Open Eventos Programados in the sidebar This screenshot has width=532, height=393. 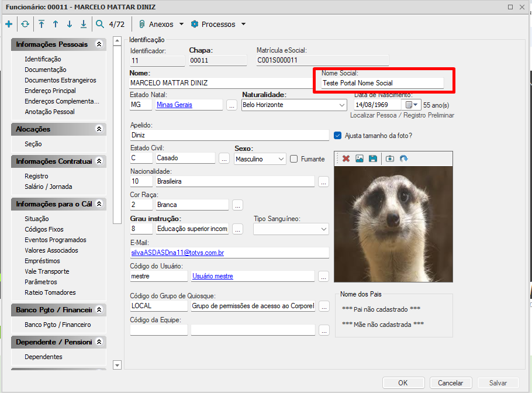click(56, 240)
